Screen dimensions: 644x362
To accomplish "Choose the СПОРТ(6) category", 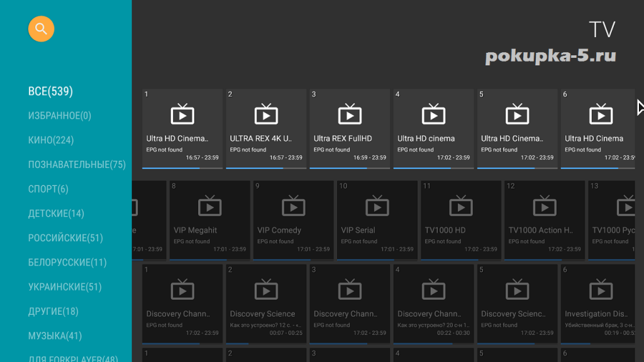I will click(x=48, y=189).
